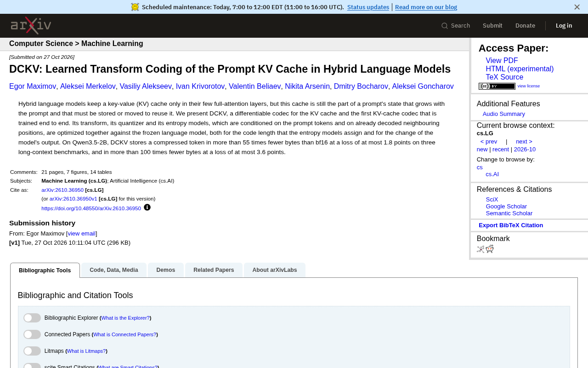Browse the cs.AI category link
588x368 pixels.
[492, 174]
